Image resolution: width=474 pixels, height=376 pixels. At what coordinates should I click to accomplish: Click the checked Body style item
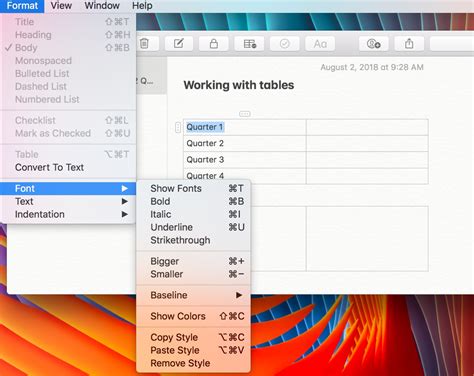tap(68, 48)
